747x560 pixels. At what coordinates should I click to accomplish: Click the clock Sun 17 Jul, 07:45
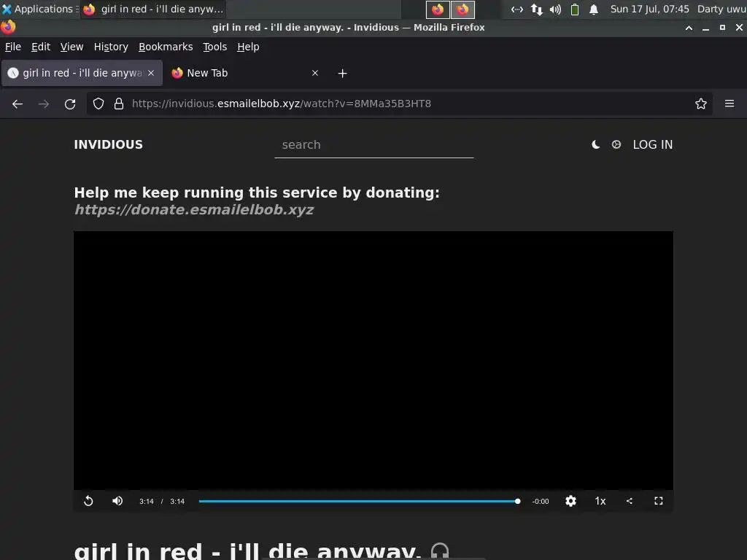point(650,9)
